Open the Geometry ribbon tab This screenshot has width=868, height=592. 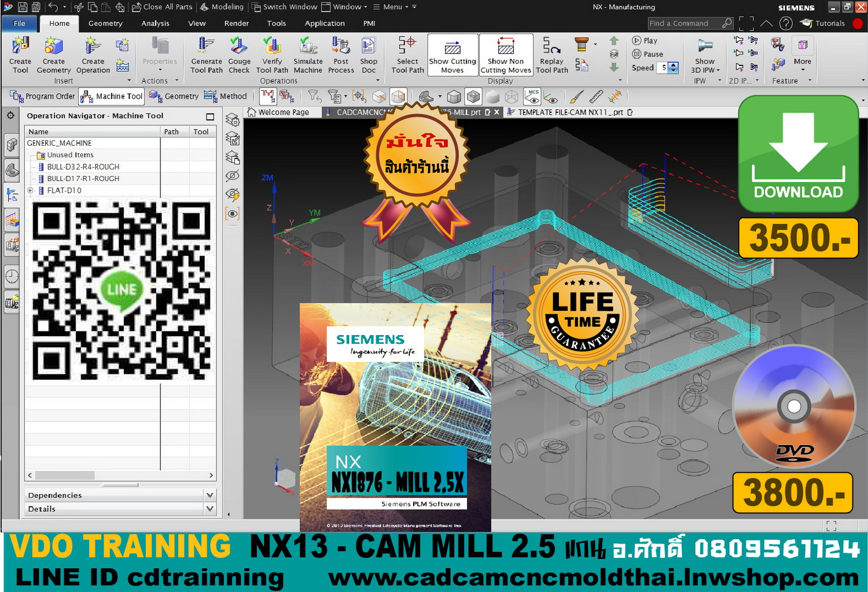click(x=105, y=23)
